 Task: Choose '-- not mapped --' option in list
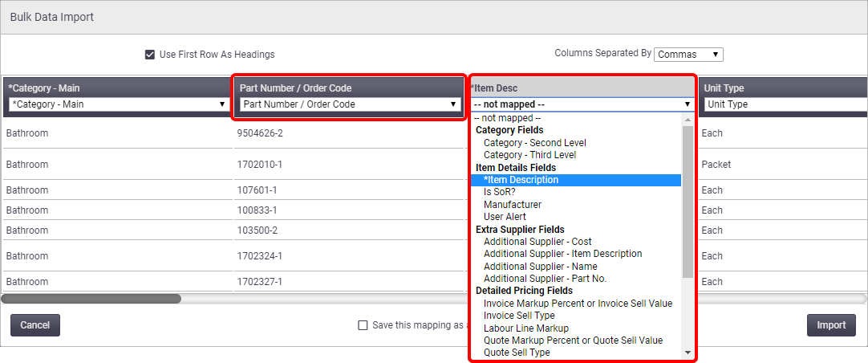click(576, 118)
